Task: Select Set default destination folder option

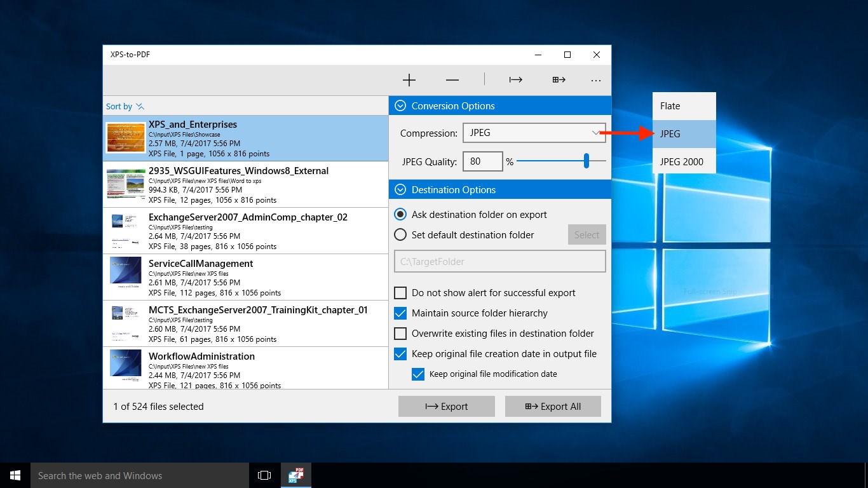Action: pyautogui.click(x=400, y=234)
